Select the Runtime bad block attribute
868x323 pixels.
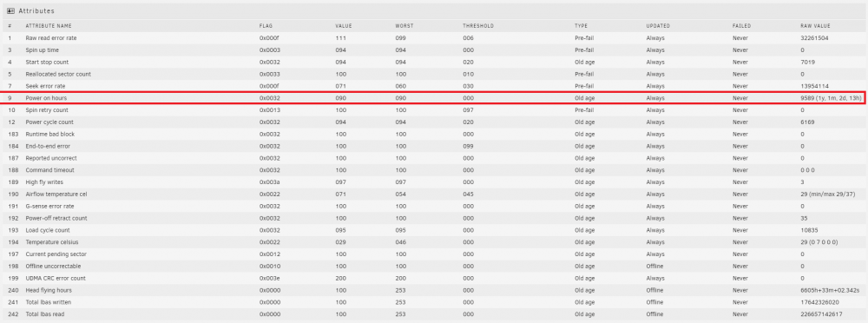[49, 134]
